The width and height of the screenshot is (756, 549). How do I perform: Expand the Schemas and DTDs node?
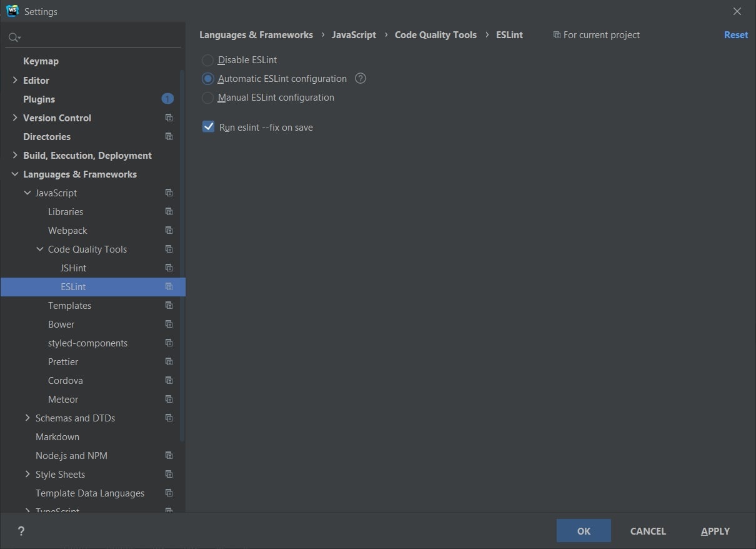(27, 418)
